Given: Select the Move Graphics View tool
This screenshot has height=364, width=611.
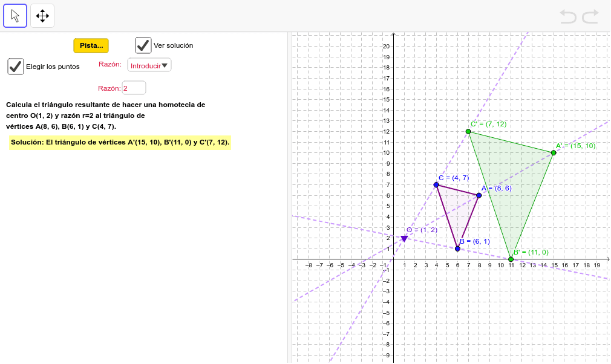Looking at the screenshot, I should 42,16.
